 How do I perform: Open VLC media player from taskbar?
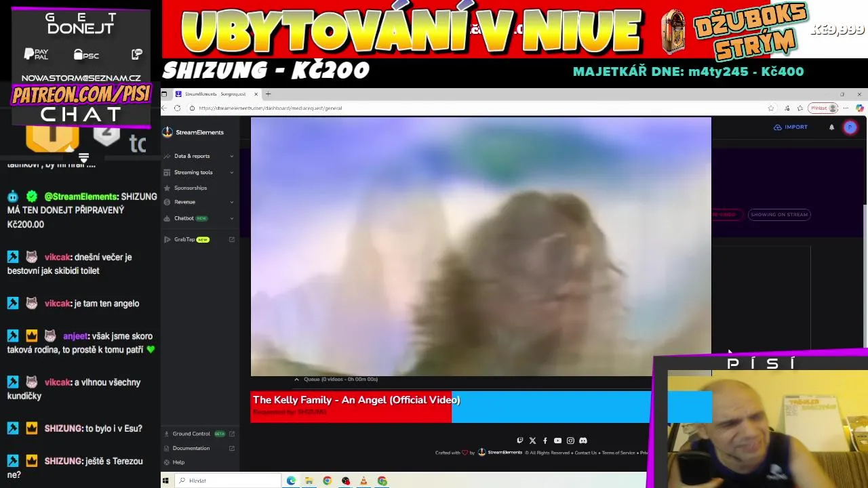click(x=364, y=481)
